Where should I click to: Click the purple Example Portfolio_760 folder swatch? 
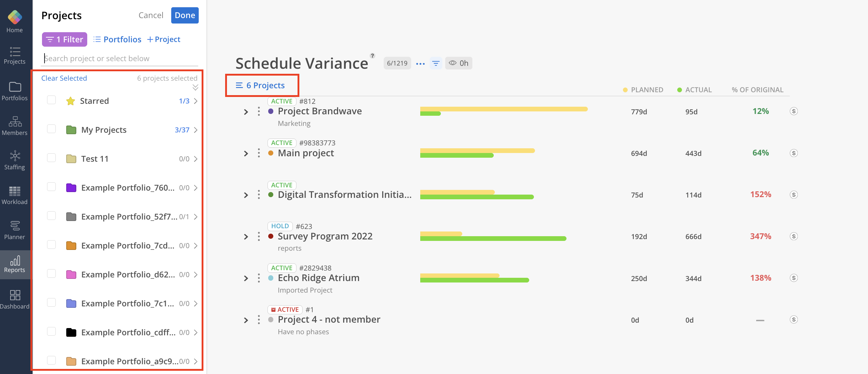click(x=71, y=188)
